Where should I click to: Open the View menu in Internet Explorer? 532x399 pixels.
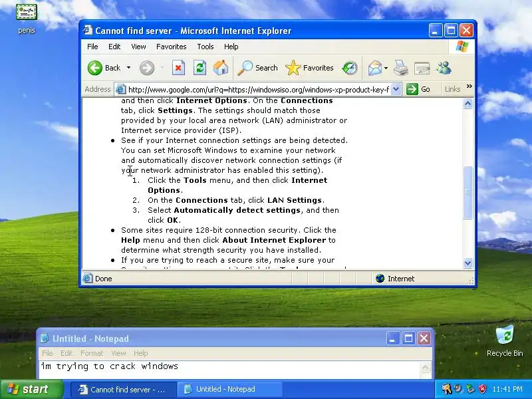pyautogui.click(x=138, y=47)
